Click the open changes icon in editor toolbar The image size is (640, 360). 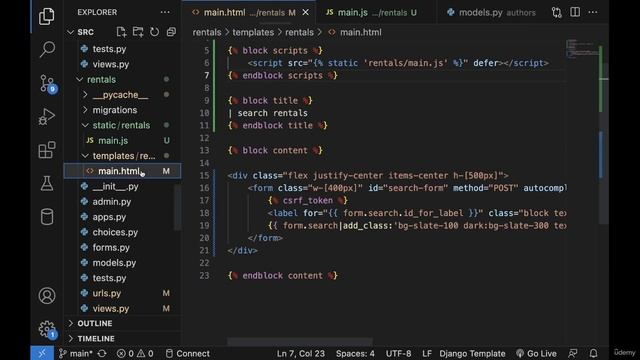coord(557,12)
